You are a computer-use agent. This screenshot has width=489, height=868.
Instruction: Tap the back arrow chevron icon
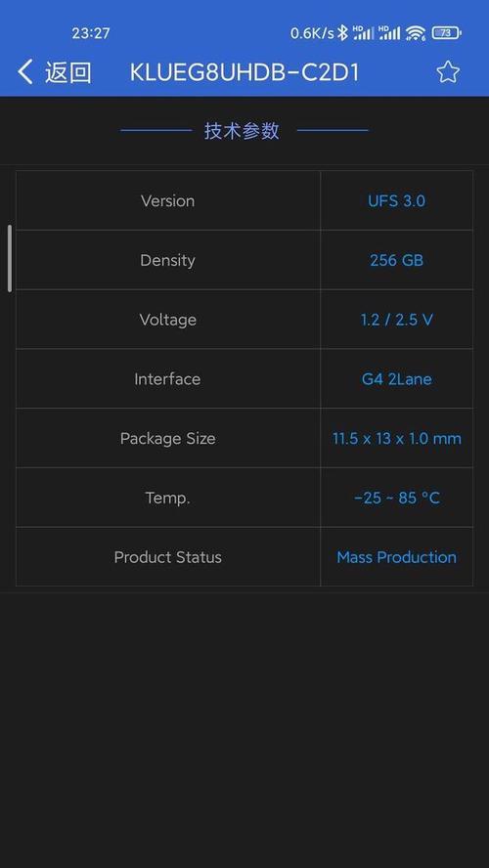pos(24,72)
